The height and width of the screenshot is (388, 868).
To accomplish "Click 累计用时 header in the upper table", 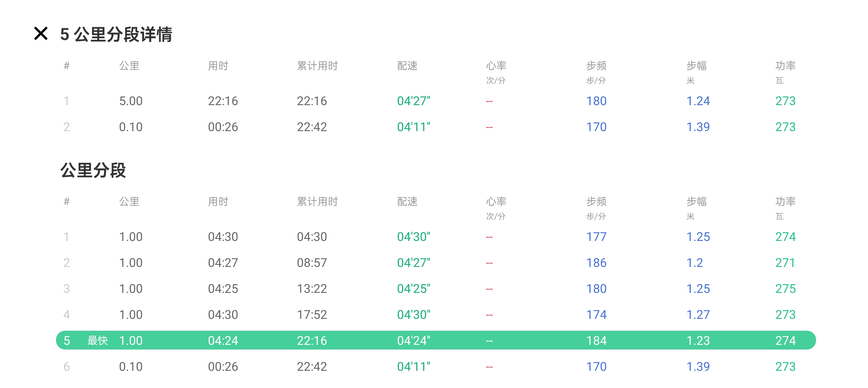I will tap(317, 66).
